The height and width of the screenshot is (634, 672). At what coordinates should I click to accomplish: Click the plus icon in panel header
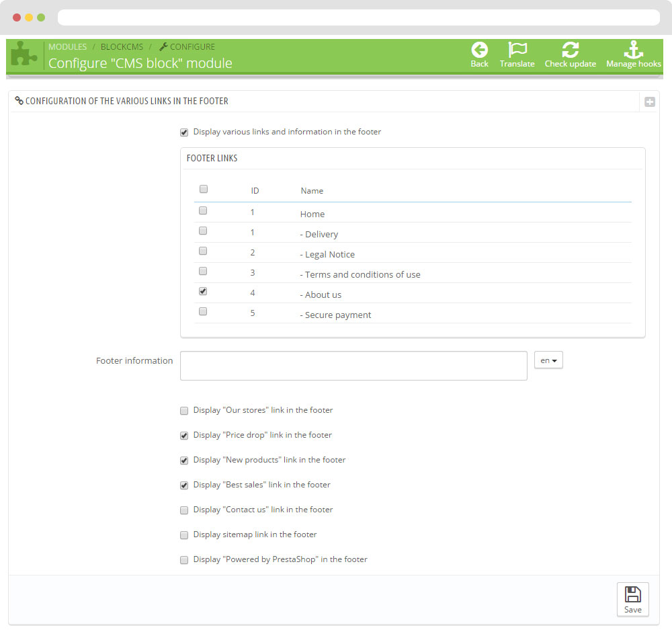click(649, 102)
